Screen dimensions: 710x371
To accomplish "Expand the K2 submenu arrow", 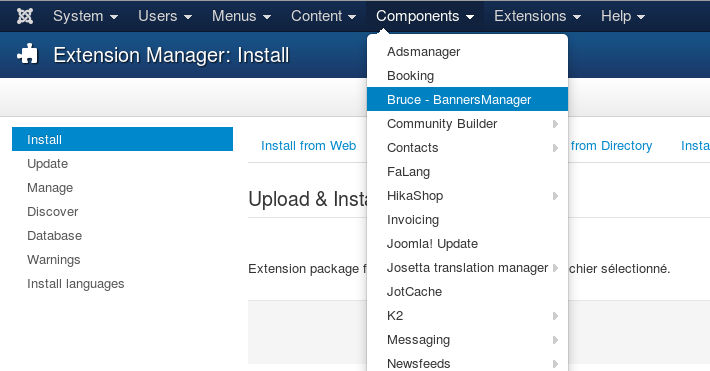I will [555, 316].
